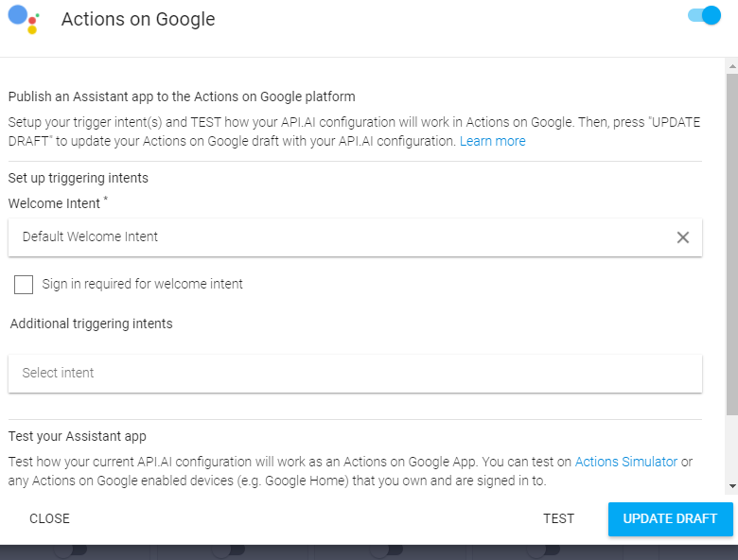The width and height of the screenshot is (738, 560).
Task: Click the Additional triggering intents label
Action: click(92, 324)
